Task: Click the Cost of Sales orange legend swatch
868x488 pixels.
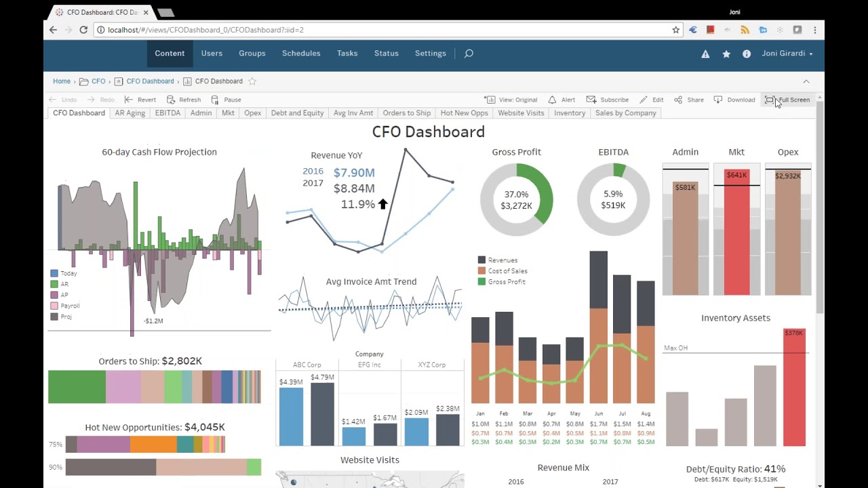Action: click(x=481, y=271)
